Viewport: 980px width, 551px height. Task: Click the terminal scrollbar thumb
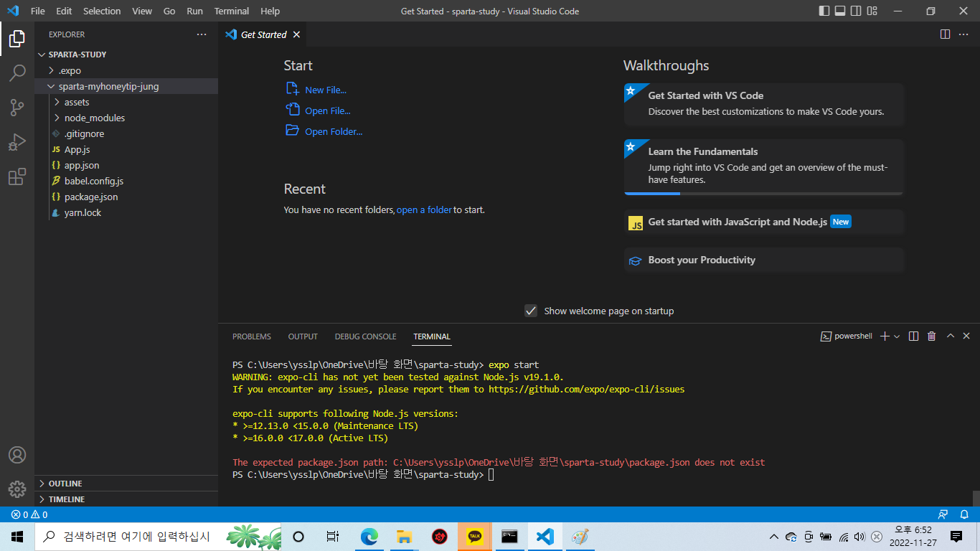tap(975, 499)
